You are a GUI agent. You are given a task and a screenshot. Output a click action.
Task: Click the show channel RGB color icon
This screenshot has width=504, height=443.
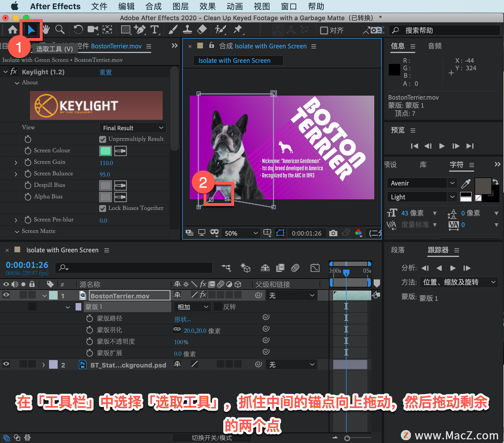pos(359,233)
